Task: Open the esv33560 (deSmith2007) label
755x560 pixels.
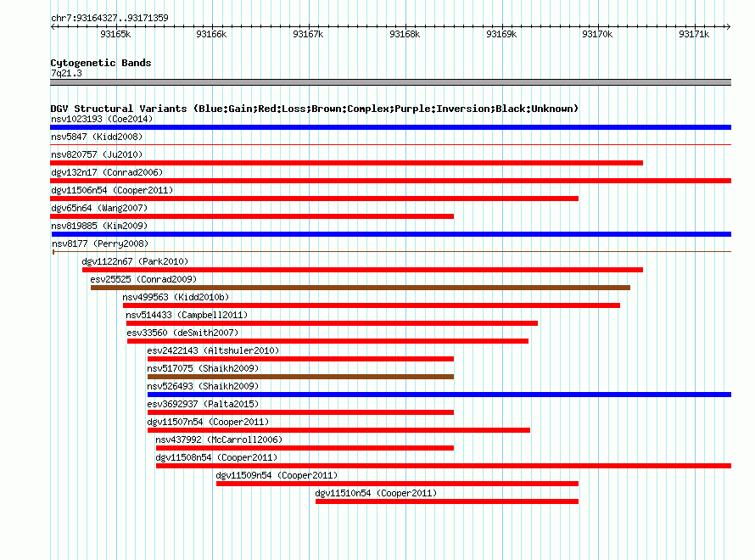Action: 182,333
